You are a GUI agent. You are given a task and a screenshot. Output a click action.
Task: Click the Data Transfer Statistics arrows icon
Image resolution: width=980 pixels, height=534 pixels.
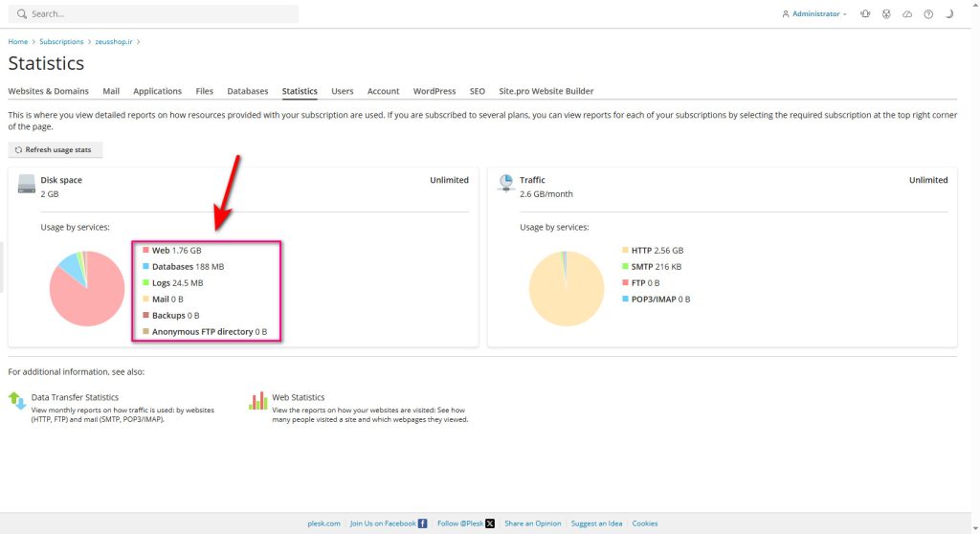[17, 401]
